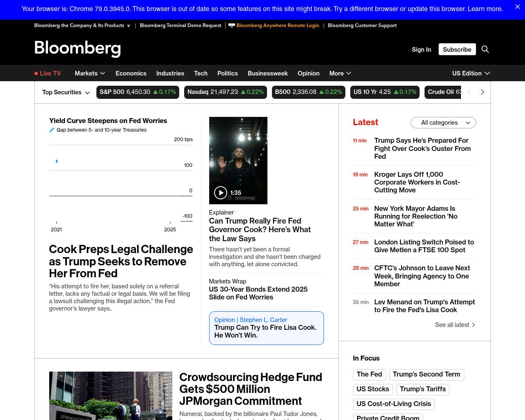525x420 pixels.
Task: Click the Explainer label above headline
Action: pos(221,212)
